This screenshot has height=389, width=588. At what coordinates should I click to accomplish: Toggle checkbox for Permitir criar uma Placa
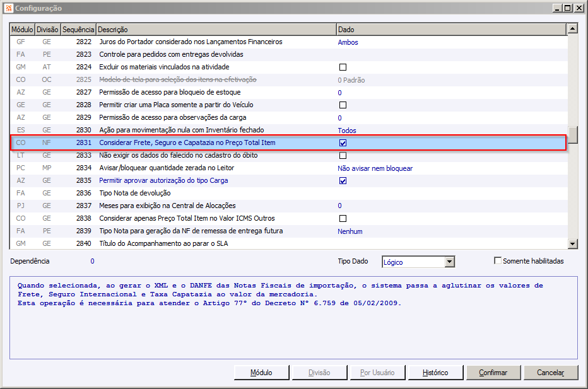pos(343,105)
